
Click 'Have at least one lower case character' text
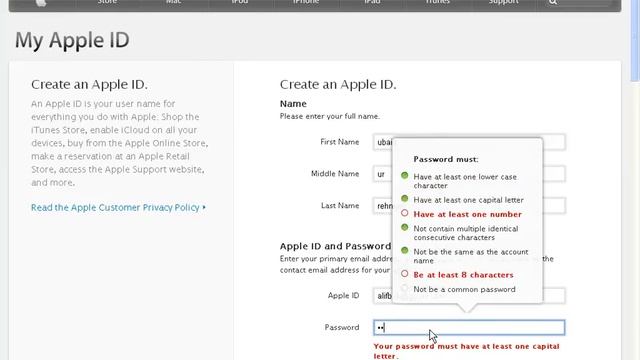coord(465,181)
